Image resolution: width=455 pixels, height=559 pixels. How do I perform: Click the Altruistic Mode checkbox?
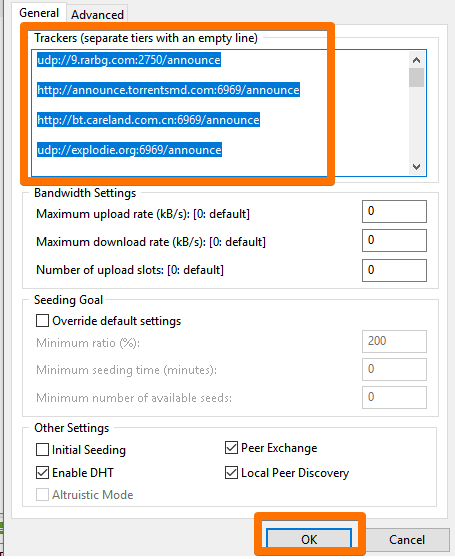pyautogui.click(x=42, y=494)
